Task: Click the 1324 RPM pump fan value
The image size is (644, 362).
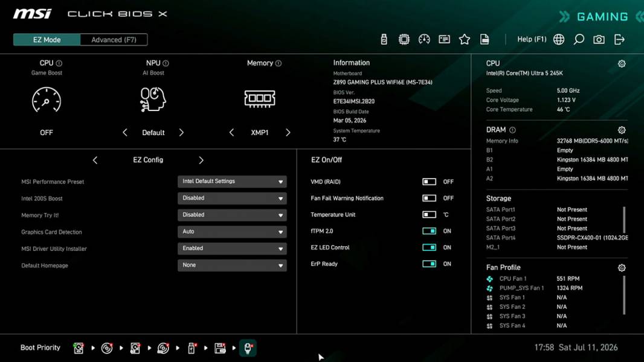Action: click(x=569, y=288)
